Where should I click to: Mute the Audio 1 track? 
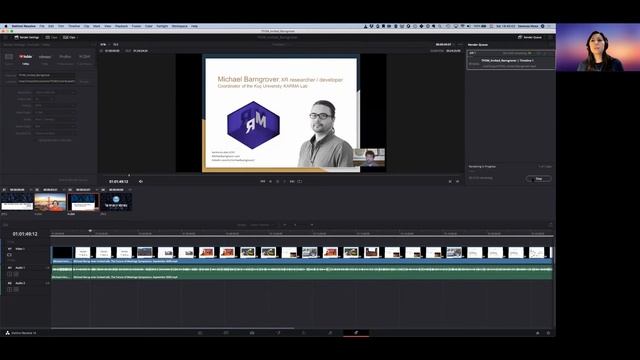[x=16, y=274]
